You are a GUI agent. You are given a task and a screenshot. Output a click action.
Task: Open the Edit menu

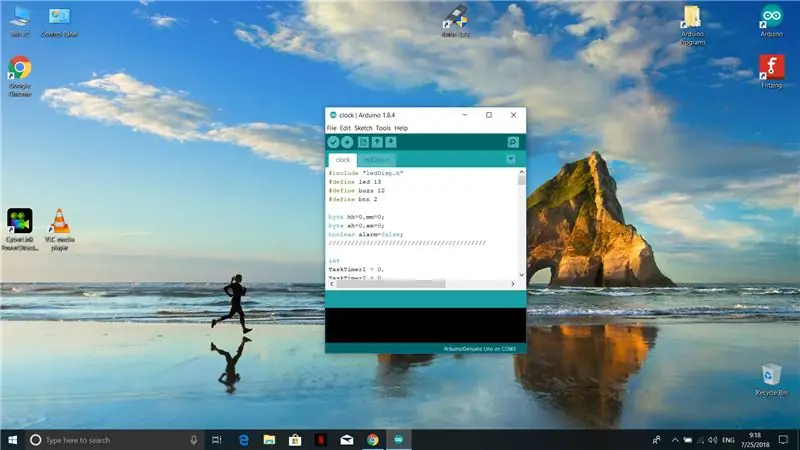point(345,128)
